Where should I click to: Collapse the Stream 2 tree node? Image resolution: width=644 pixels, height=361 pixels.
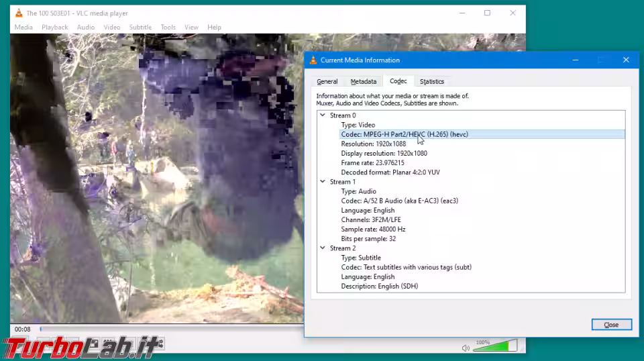tap(323, 248)
